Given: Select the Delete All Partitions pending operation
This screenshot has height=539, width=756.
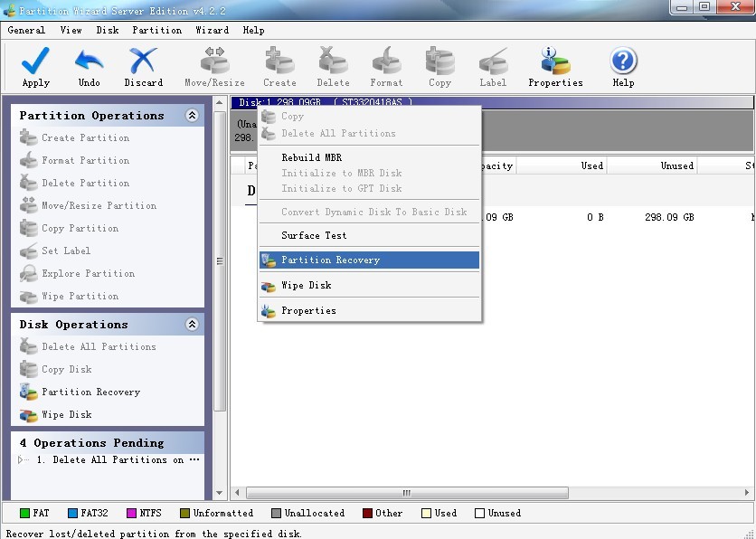Looking at the screenshot, I should pos(118,459).
